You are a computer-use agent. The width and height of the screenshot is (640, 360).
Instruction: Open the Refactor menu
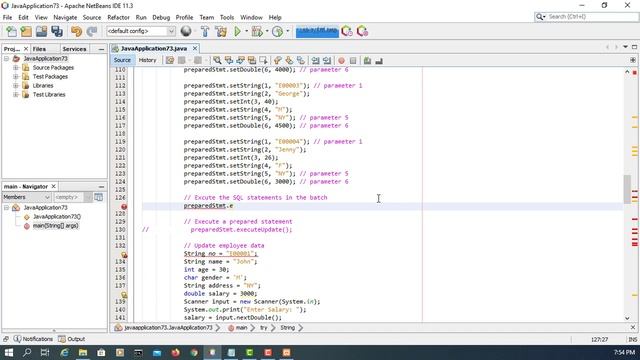pos(118,18)
